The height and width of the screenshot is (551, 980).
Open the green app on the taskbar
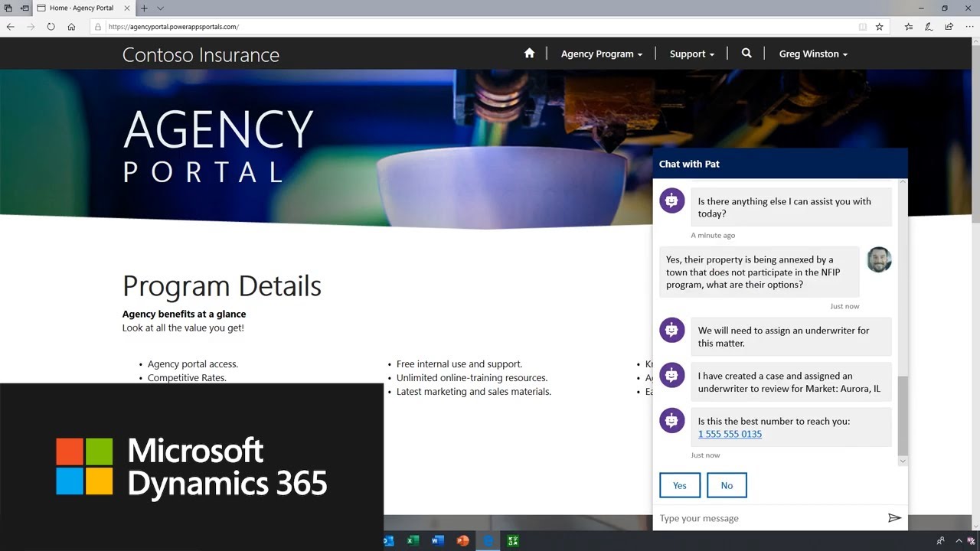(513, 541)
